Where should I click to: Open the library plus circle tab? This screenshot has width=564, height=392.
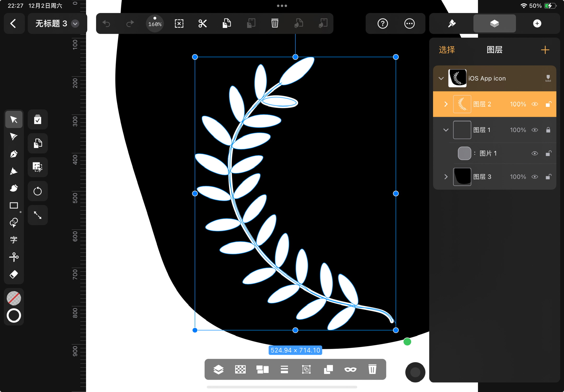537,24
